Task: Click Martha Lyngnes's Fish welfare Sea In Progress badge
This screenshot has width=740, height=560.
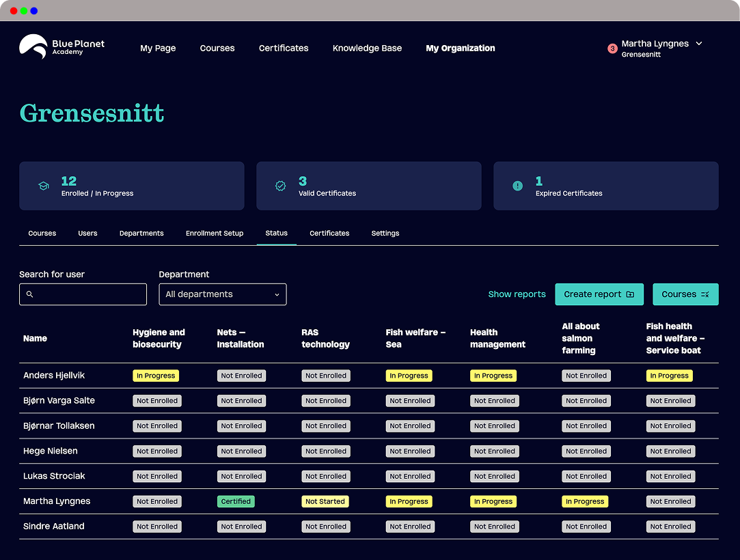Action: pos(409,501)
